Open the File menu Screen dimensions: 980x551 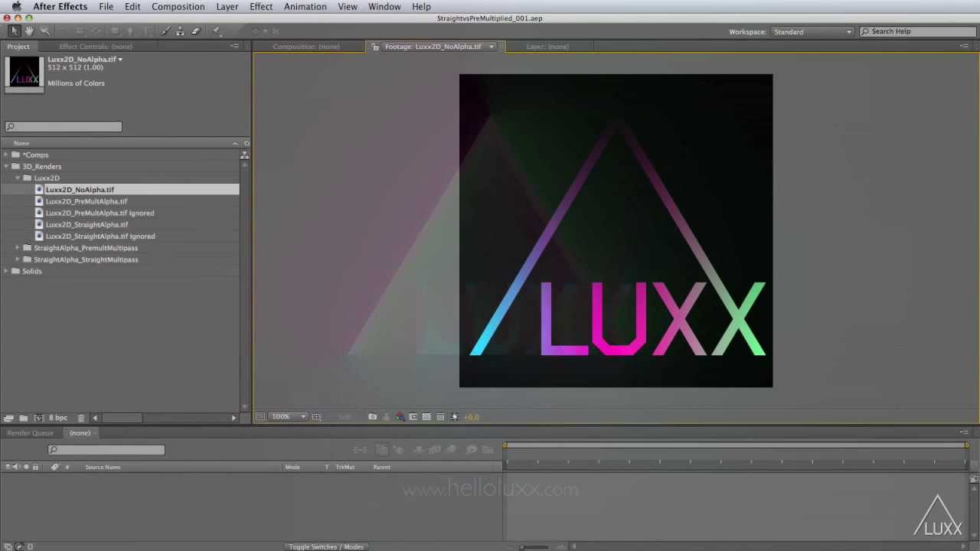click(106, 7)
